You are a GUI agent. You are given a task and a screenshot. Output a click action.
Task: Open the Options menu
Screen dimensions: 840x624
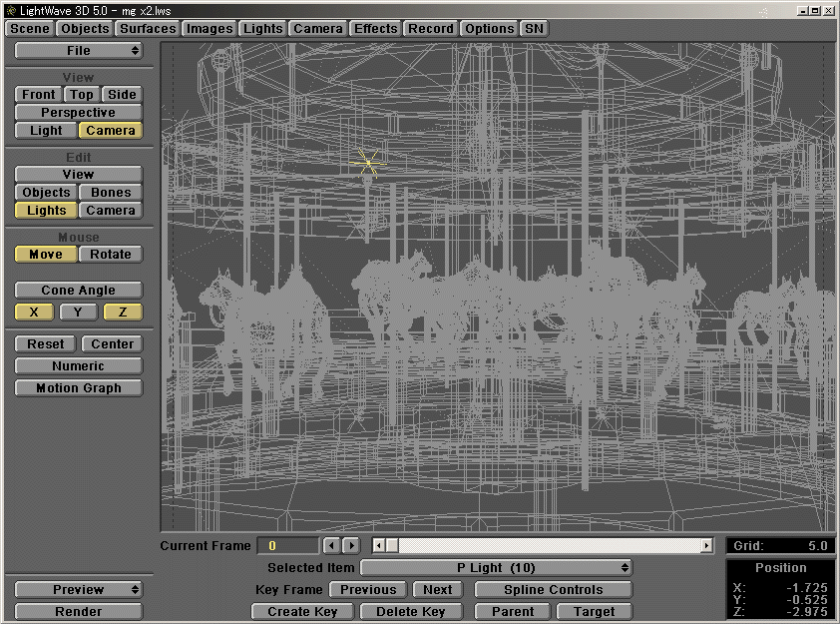[489, 28]
